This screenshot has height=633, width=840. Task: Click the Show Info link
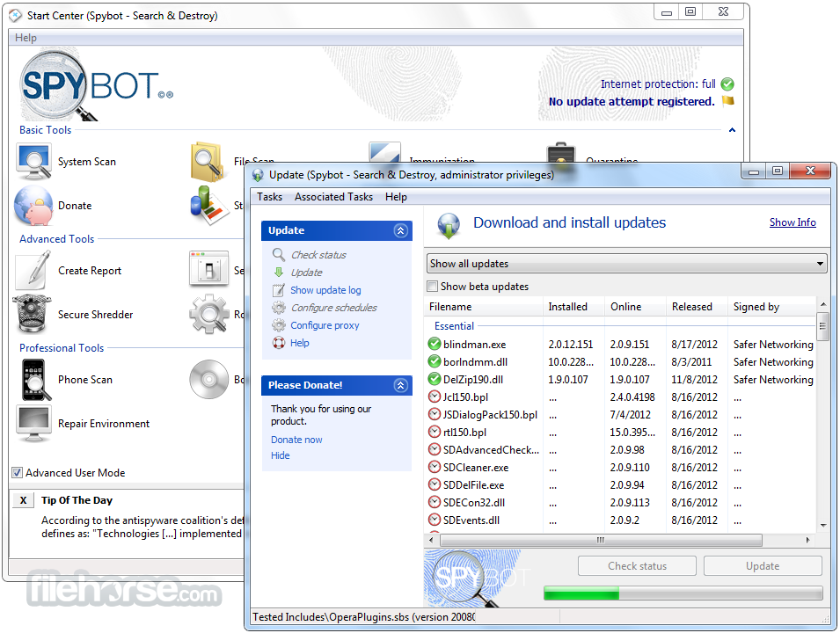[793, 222]
